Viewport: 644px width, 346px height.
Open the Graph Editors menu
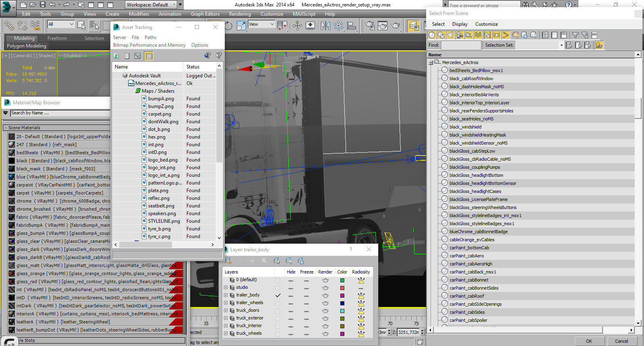pos(205,14)
